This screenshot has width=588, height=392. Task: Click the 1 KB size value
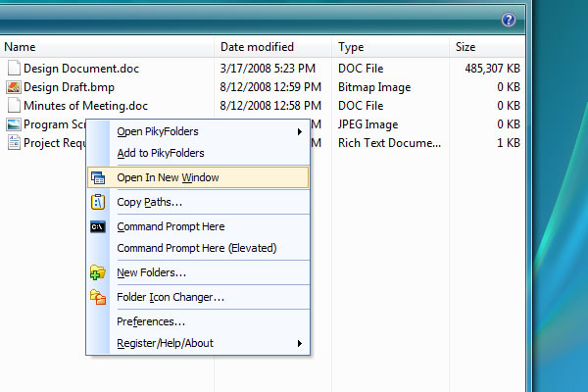coord(509,143)
